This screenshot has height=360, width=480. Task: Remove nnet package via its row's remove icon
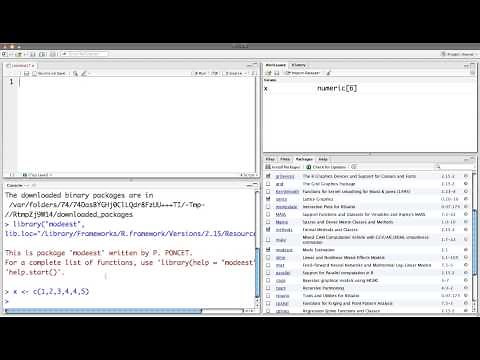(x=466, y=265)
